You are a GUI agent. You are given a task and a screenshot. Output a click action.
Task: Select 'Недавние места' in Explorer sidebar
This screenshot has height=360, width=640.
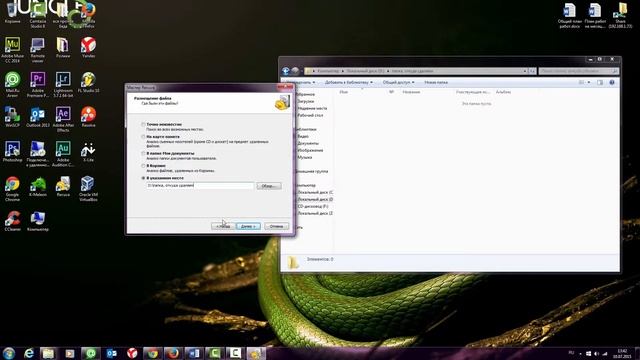pyautogui.click(x=312, y=109)
